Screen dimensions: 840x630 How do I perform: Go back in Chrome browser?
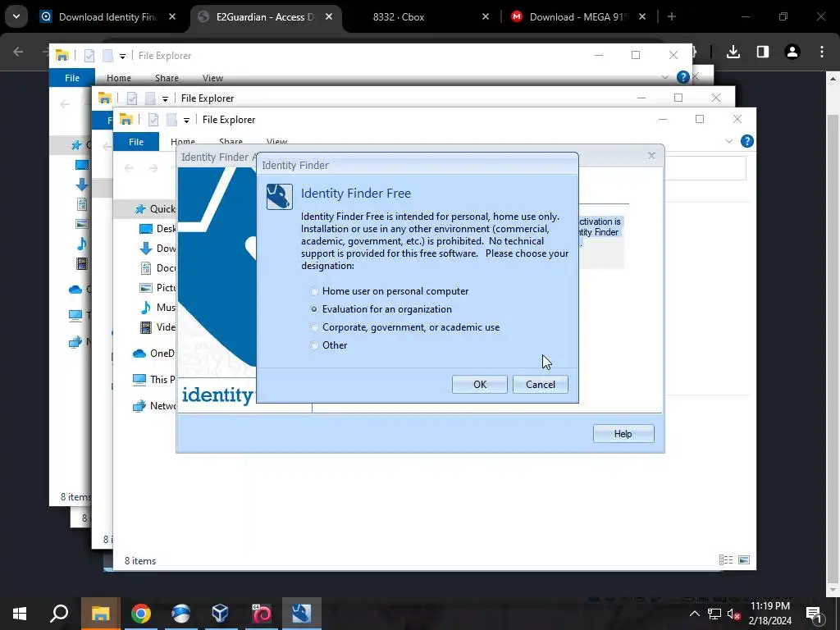pyautogui.click(x=18, y=52)
